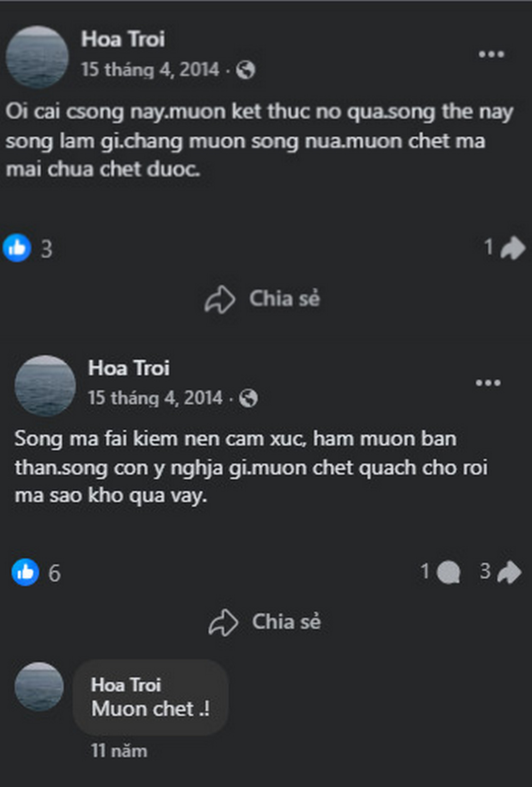This screenshot has height=787, width=532.
Task: Open the first post's date 15 tháng 4, 2014
Action: (x=150, y=69)
